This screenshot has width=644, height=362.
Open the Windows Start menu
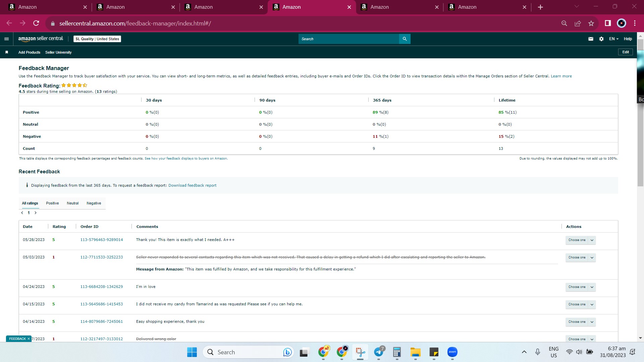(192, 352)
